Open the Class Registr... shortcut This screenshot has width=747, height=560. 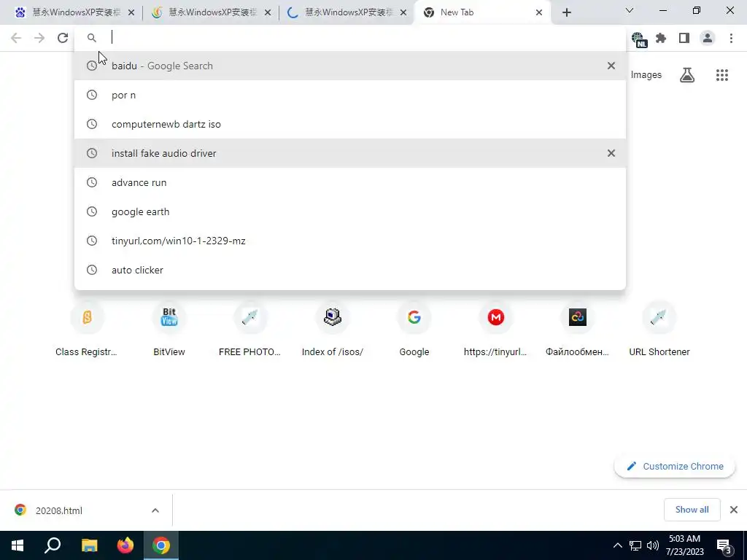pos(86,329)
